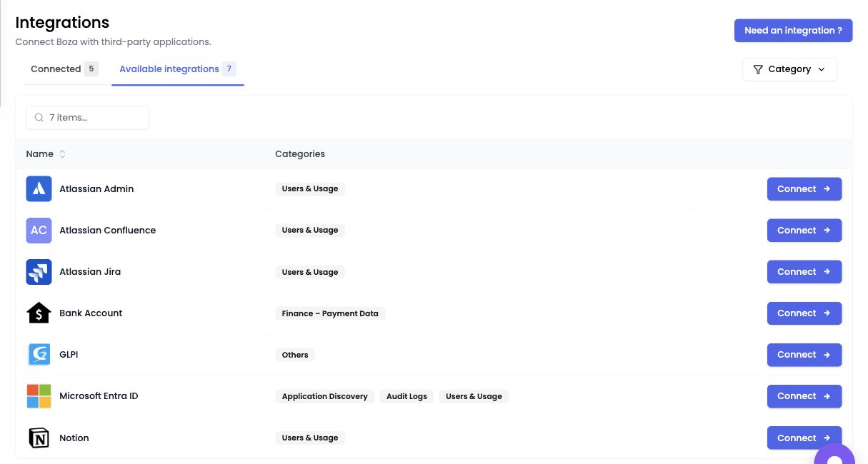The width and height of the screenshot is (868, 464).
Task: Click the Application Discovery tag
Action: coord(325,396)
